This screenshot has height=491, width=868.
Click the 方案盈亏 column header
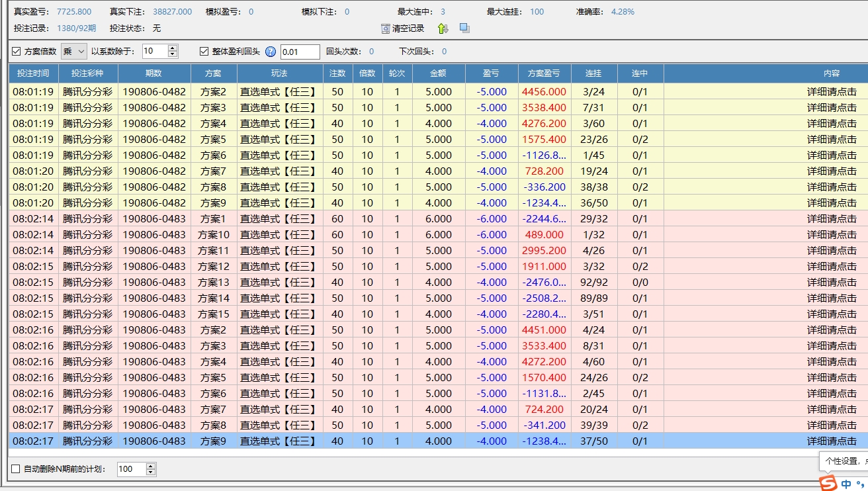[544, 73]
